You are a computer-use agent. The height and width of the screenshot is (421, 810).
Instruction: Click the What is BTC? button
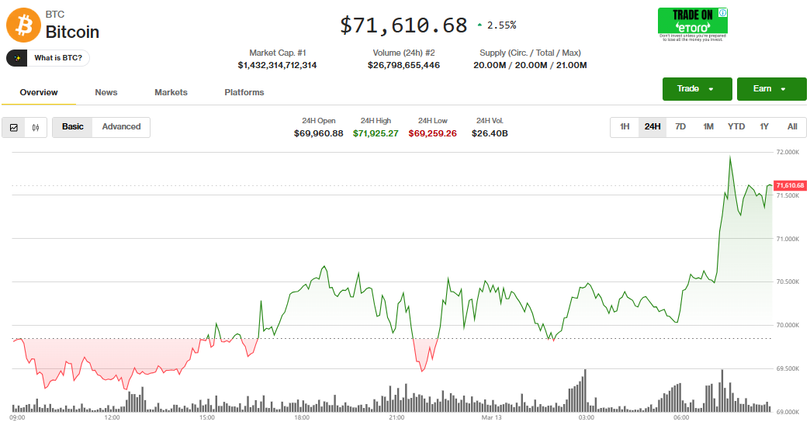click(x=56, y=58)
